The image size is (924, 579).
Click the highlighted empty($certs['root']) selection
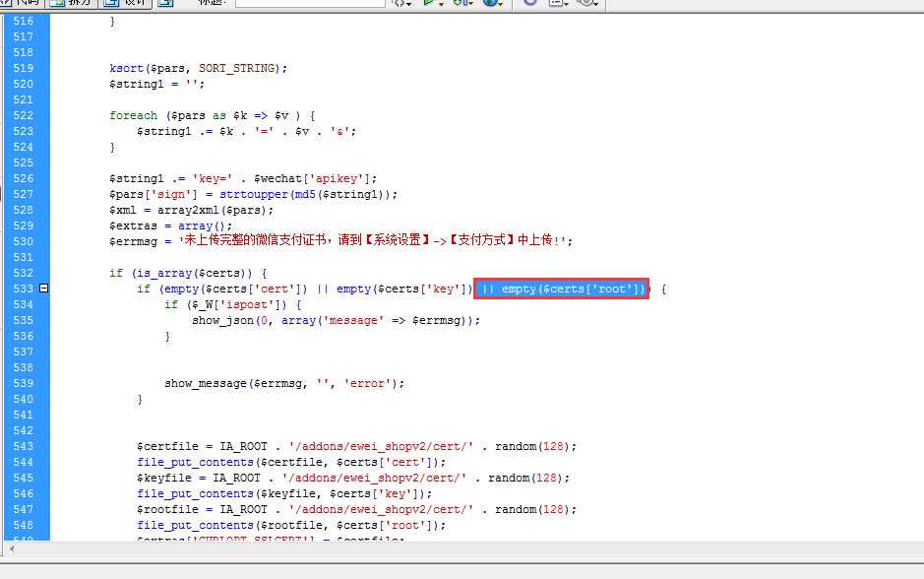(x=561, y=289)
